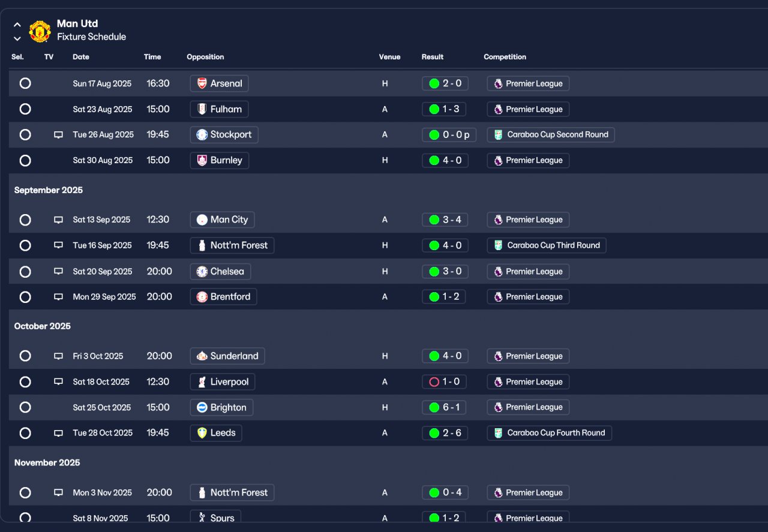Select the Leeds fixture radio button
This screenshot has width=768, height=532.
coord(25,433)
